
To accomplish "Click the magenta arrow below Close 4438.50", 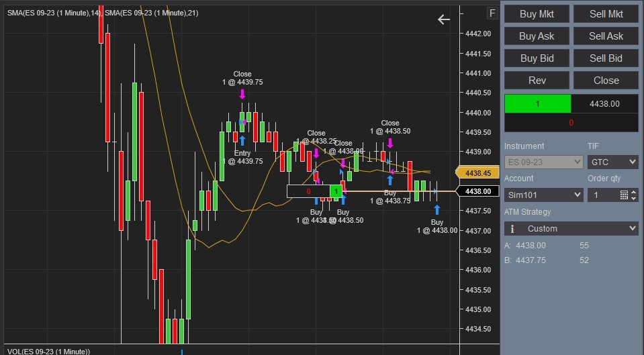I will pyautogui.click(x=389, y=143).
